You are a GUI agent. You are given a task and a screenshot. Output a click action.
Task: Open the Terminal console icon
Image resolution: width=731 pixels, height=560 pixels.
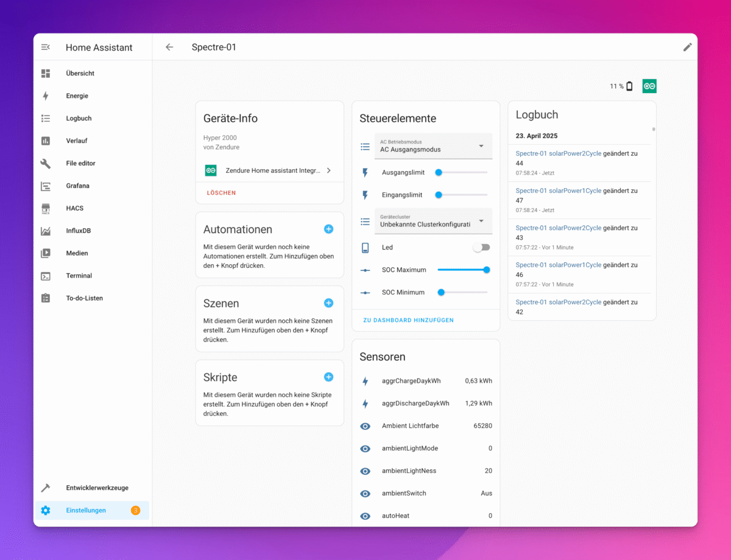[46, 276]
